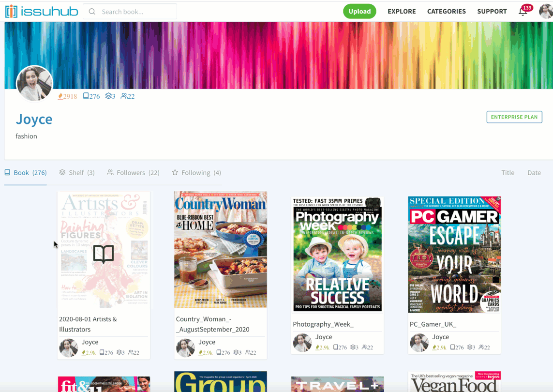Open the Country Woman magazine cover
This screenshot has width=553, height=392.
pyautogui.click(x=221, y=249)
